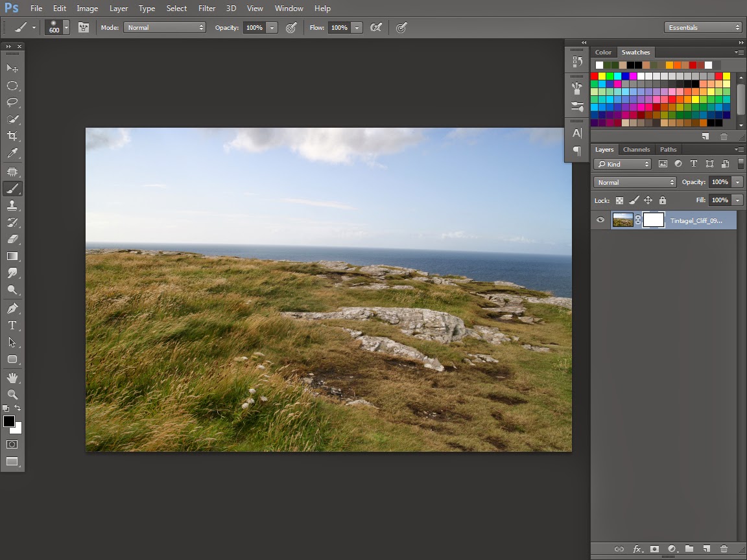
Task: Select the Horizontal Type tool
Action: pos(12,325)
